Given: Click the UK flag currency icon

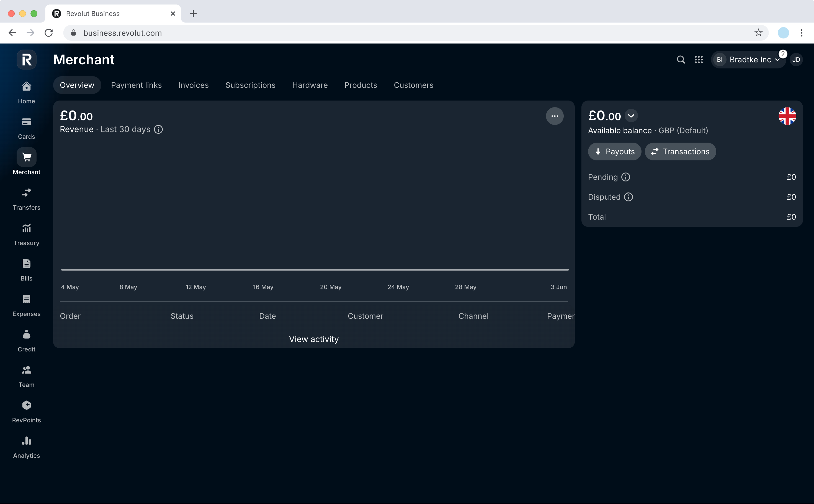Looking at the screenshot, I should [x=787, y=116].
